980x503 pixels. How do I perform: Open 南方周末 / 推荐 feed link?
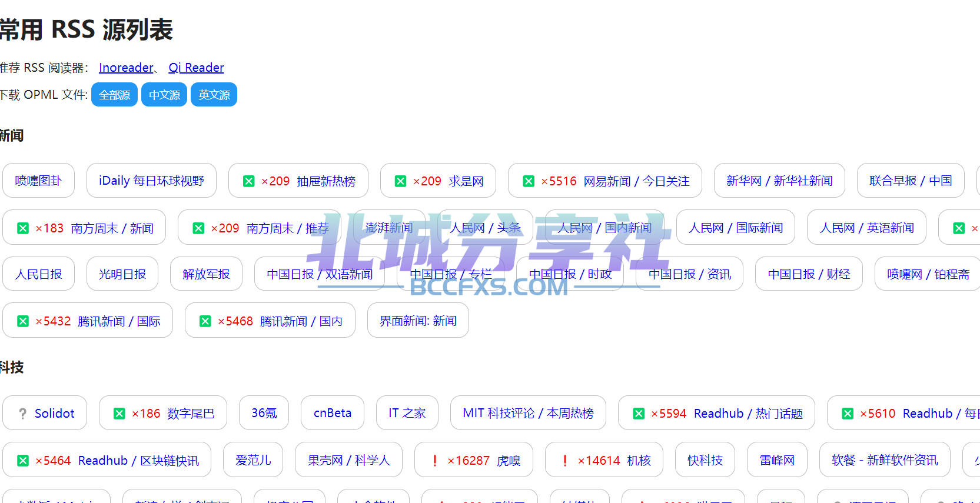(288, 228)
